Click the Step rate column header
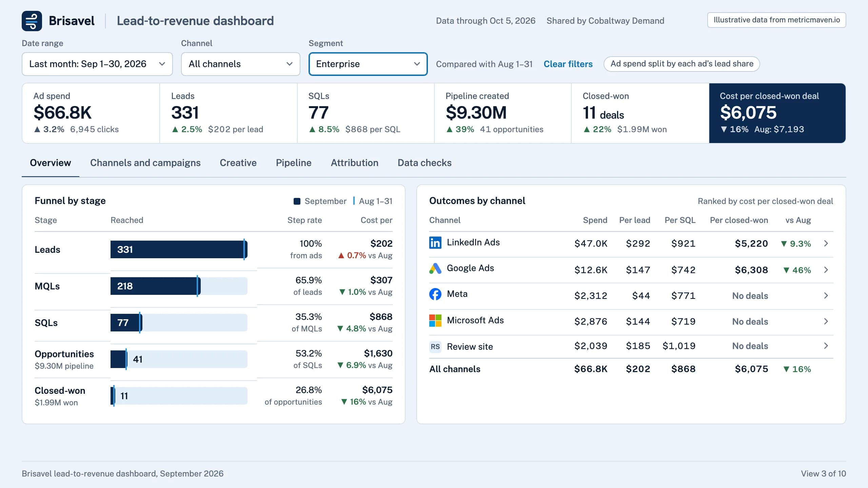Viewport: 868px width, 488px height. 304,220
